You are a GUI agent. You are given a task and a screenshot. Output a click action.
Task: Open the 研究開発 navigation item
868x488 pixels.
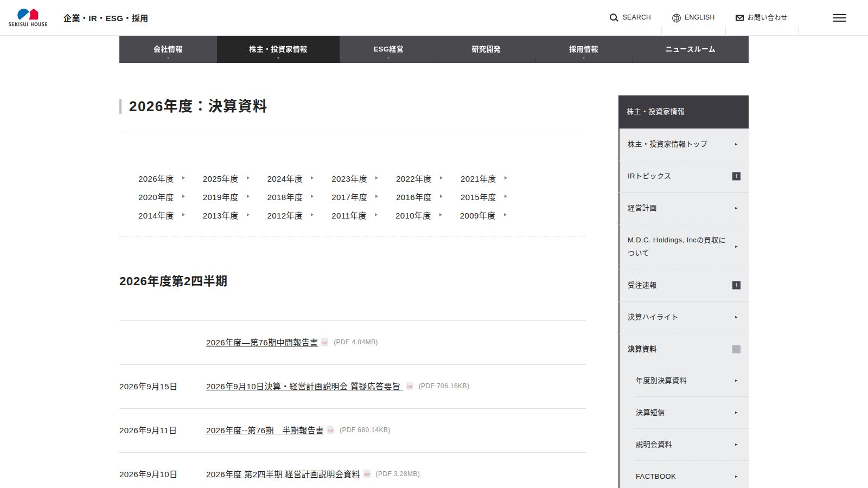tap(486, 49)
